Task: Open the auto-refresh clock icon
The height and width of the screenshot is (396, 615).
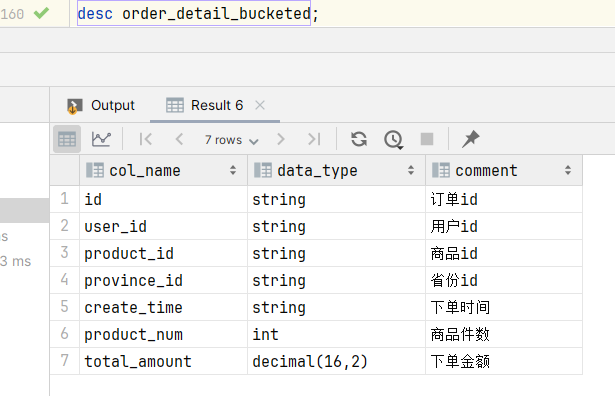Action: coord(393,140)
